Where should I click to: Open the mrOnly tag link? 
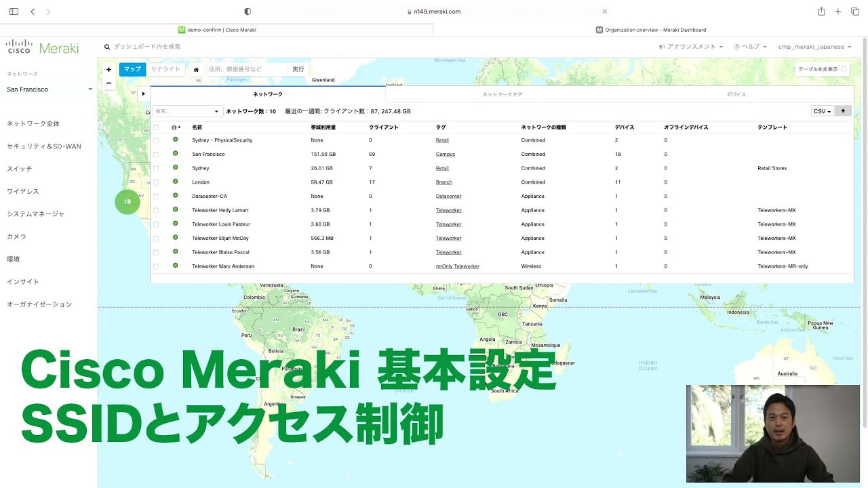444,266
